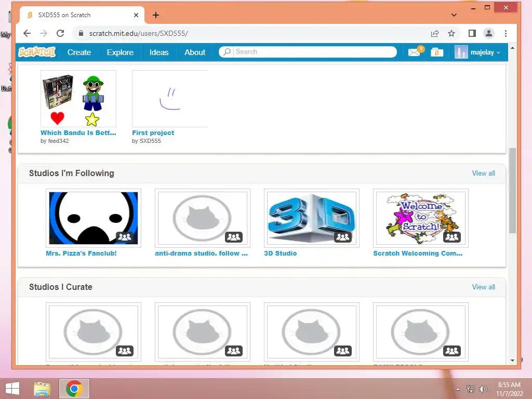
Task: Open second curated studio thumbnail
Action: tap(203, 332)
